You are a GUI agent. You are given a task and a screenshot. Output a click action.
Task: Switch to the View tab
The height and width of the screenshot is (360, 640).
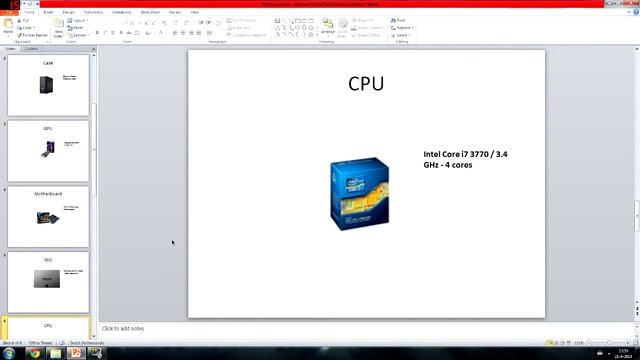coord(195,12)
